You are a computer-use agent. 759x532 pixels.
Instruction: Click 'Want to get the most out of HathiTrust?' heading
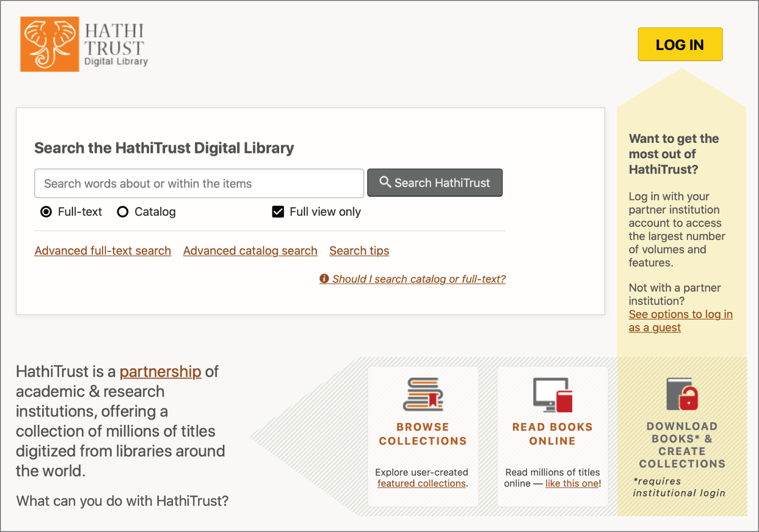pos(674,154)
